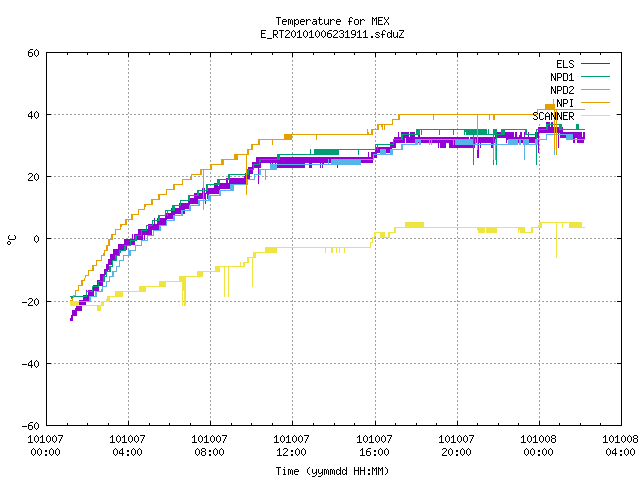The height and width of the screenshot is (480, 640).
Task: Click the y-axis tick label -40
Action: tap(31, 364)
